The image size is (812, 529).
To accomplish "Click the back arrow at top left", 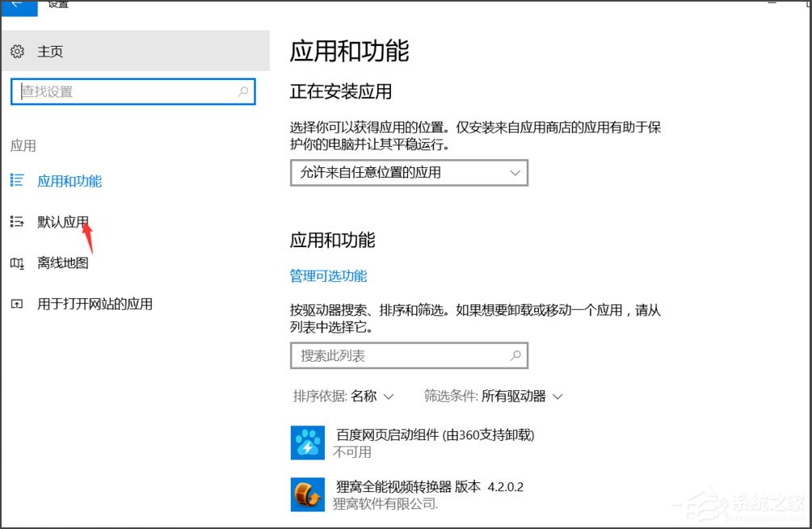I will (17, 6).
